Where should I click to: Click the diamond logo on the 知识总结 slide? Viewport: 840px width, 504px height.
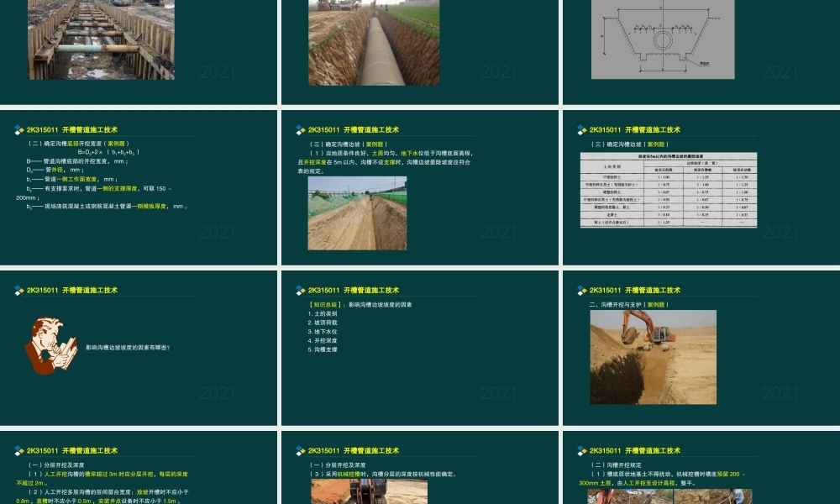point(301,291)
